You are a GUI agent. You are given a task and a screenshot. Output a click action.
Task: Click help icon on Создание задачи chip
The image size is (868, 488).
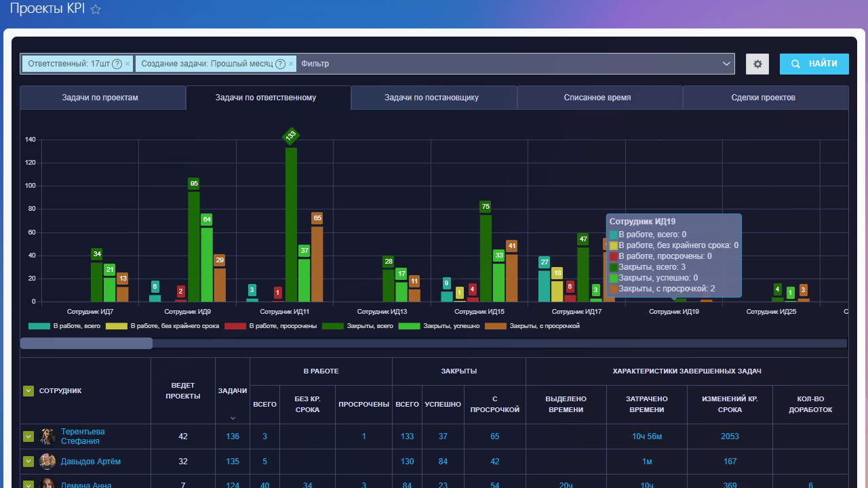[x=280, y=64]
